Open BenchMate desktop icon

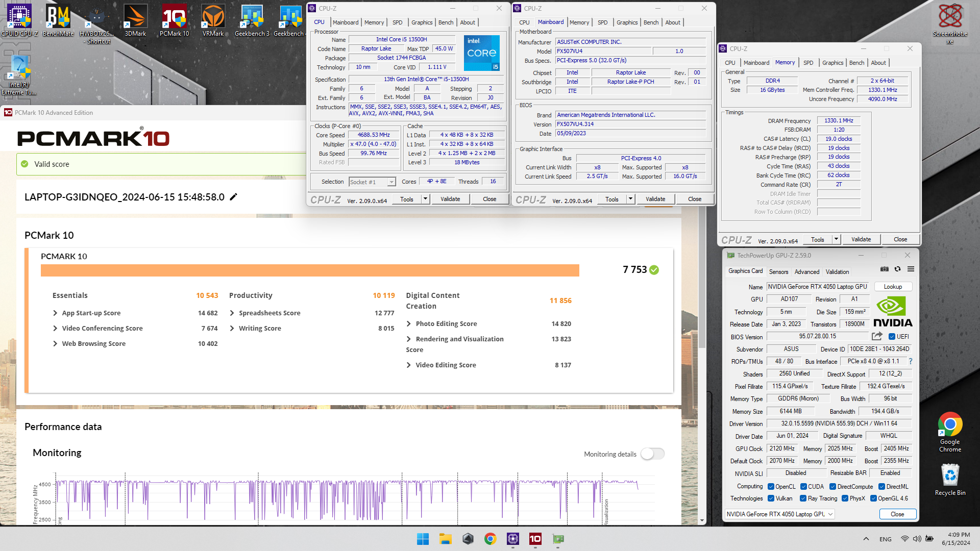[x=58, y=20]
